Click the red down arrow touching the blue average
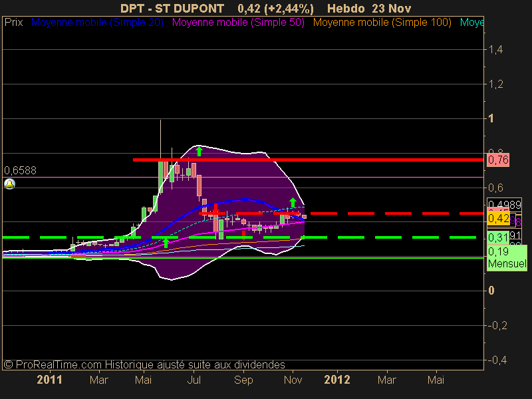The height and width of the screenshot is (399, 532). (215, 208)
